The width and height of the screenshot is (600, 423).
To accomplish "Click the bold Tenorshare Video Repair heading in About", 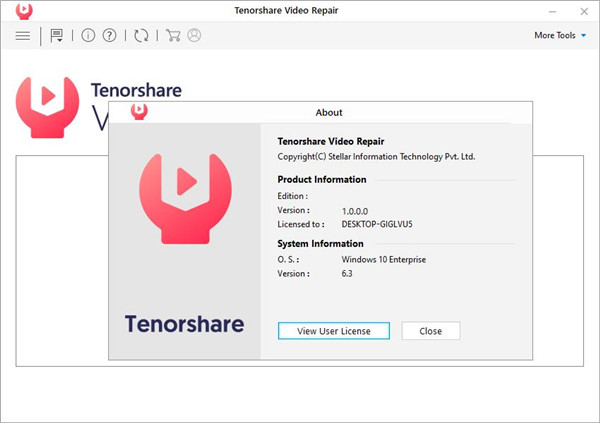I will 331,141.
